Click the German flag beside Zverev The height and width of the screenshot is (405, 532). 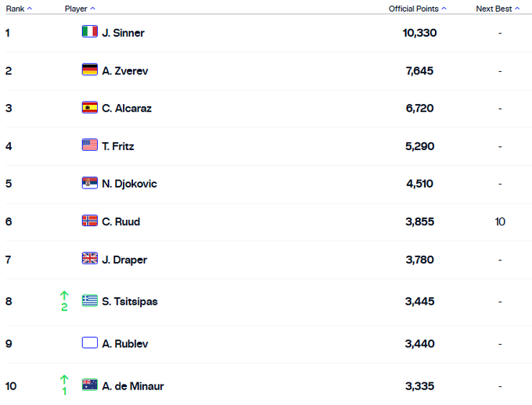click(90, 70)
